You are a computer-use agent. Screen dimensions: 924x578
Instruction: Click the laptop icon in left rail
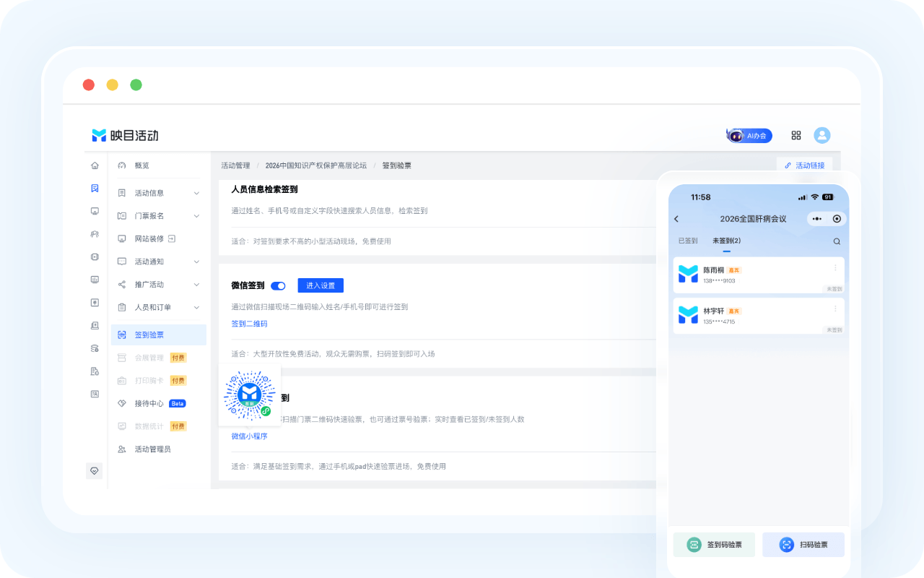point(95,325)
